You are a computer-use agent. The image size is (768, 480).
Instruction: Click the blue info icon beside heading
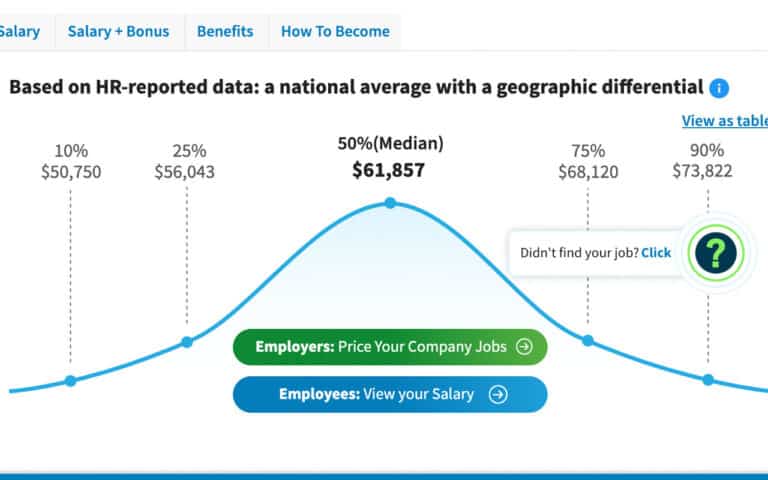719,88
